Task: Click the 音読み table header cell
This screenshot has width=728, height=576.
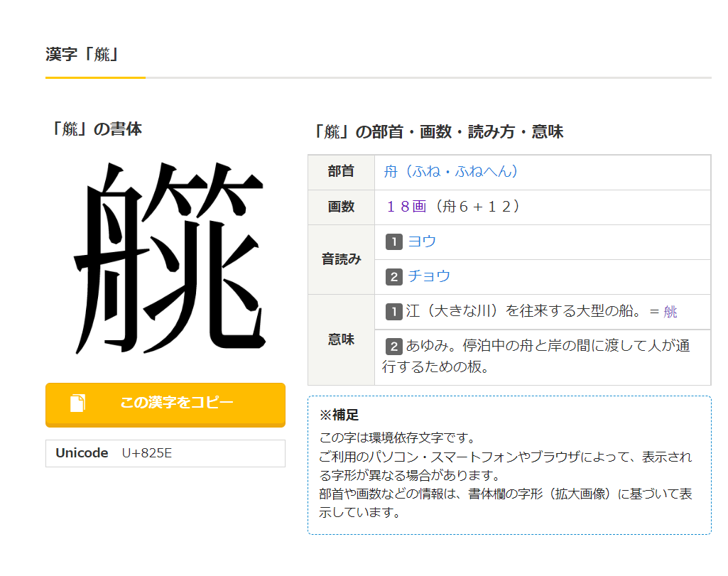Action: click(341, 259)
